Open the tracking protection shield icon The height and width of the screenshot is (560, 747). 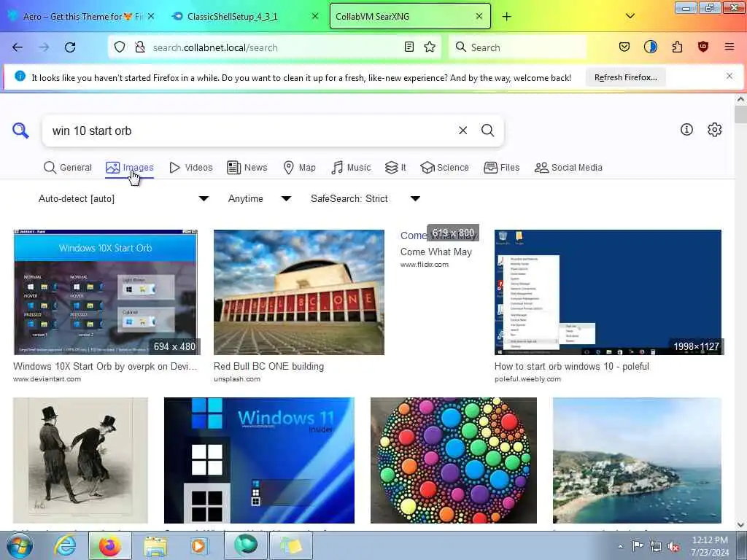coord(120,47)
